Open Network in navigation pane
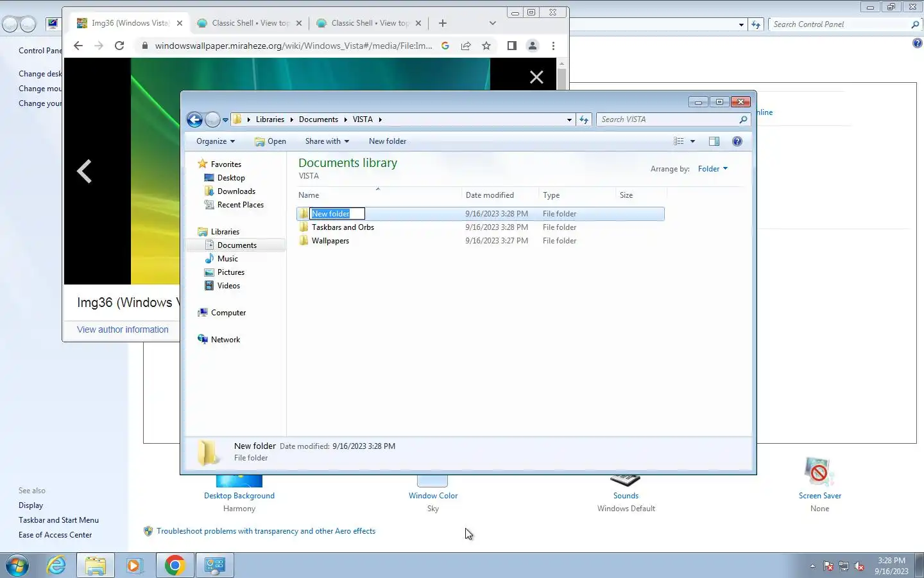The height and width of the screenshot is (578, 924). [225, 340]
